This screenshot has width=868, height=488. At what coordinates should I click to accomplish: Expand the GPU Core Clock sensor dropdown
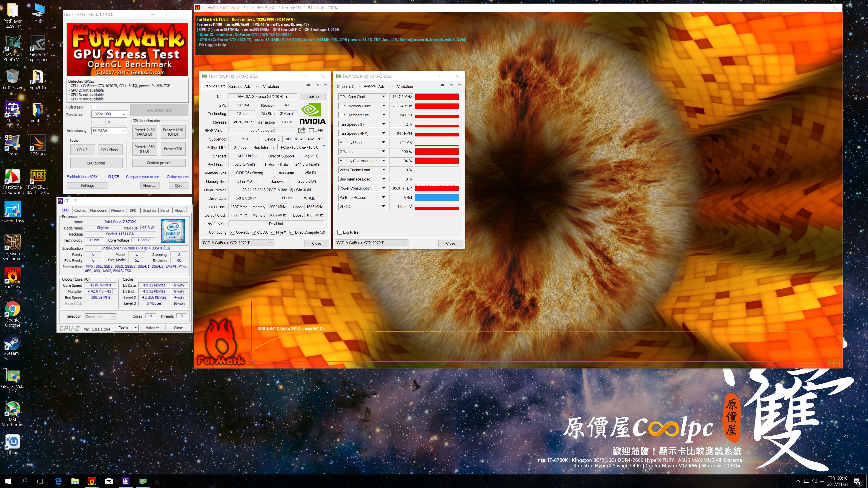click(383, 97)
